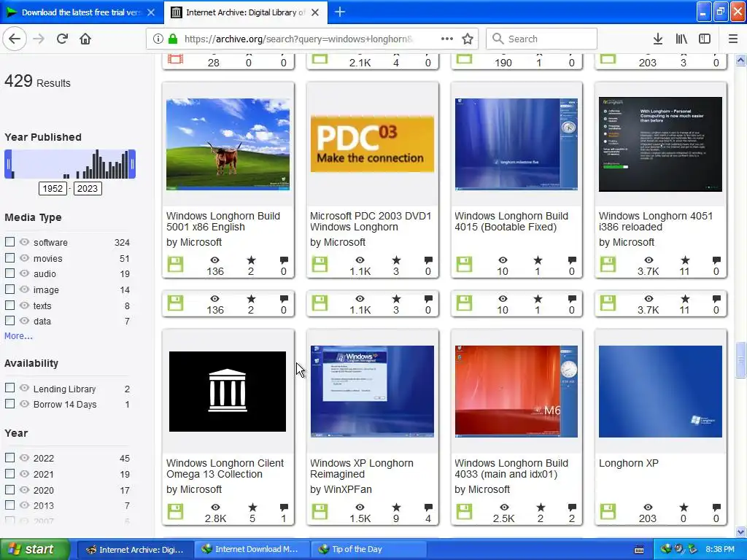Reload the current page
Screen dimensions: 747x560
[x=62, y=39]
